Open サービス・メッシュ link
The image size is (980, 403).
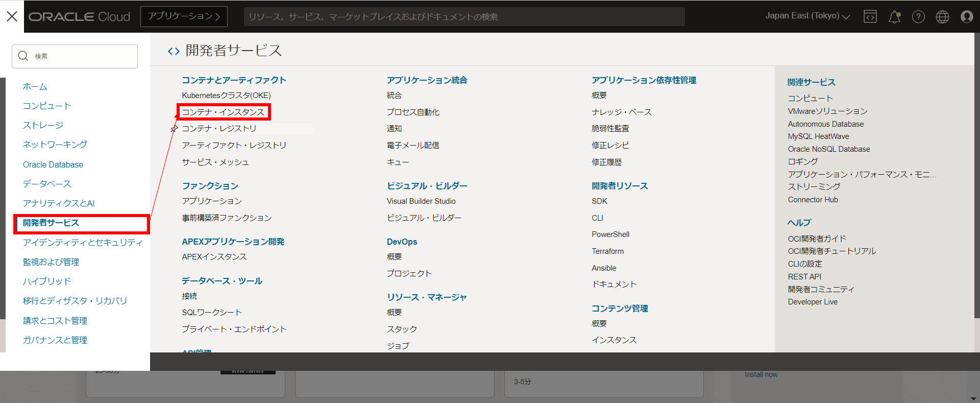point(215,162)
